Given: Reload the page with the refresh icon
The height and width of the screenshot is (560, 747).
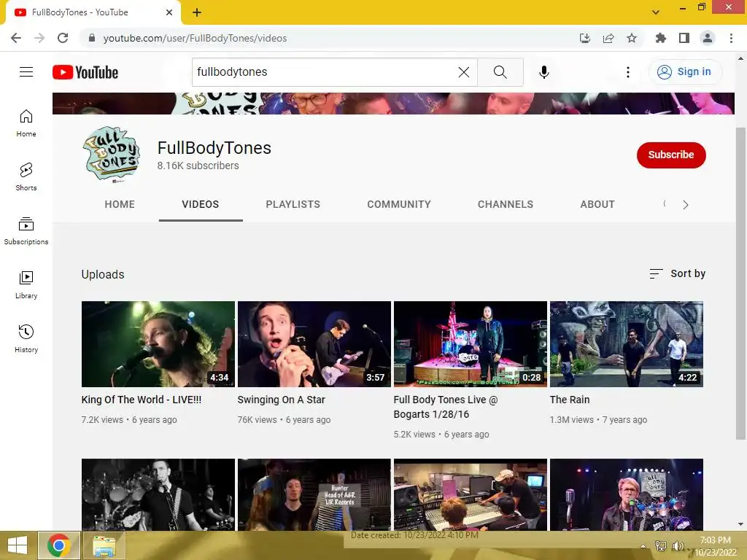Looking at the screenshot, I should point(63,38).
